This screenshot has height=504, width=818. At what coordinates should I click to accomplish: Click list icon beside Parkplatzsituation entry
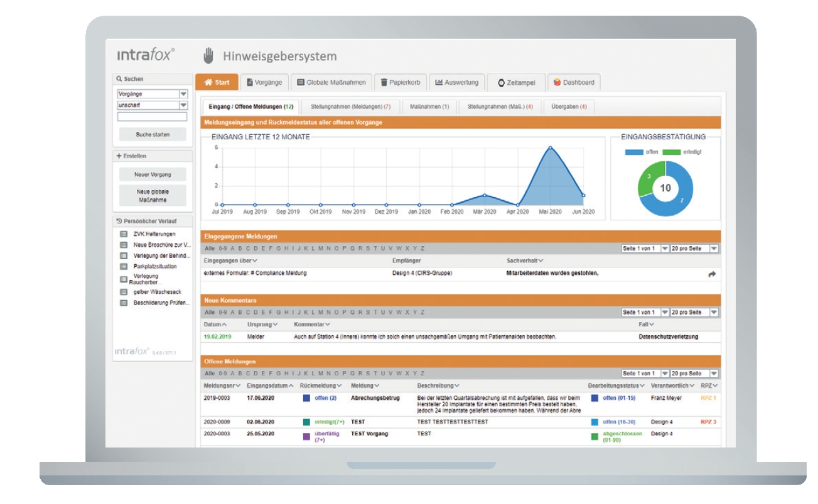[124, 266]
